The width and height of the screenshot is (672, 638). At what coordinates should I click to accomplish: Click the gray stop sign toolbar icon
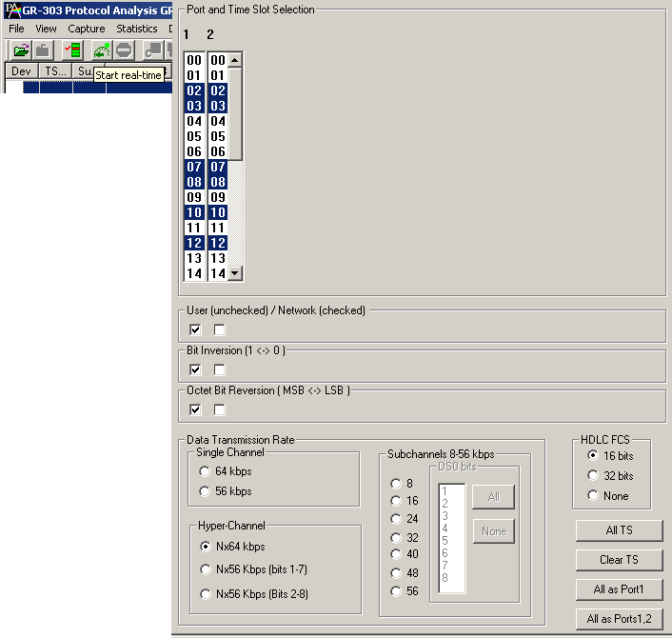coord(124,50)
